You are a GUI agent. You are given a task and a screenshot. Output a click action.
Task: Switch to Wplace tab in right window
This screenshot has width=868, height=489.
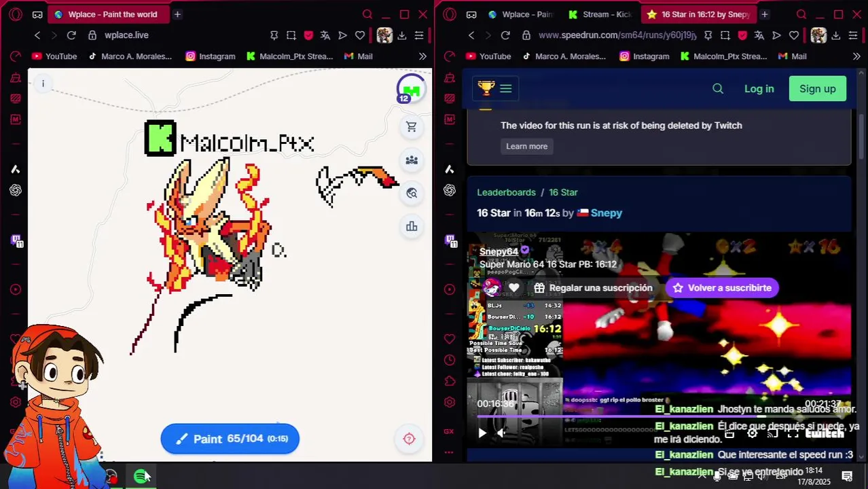tap(521, 14)
